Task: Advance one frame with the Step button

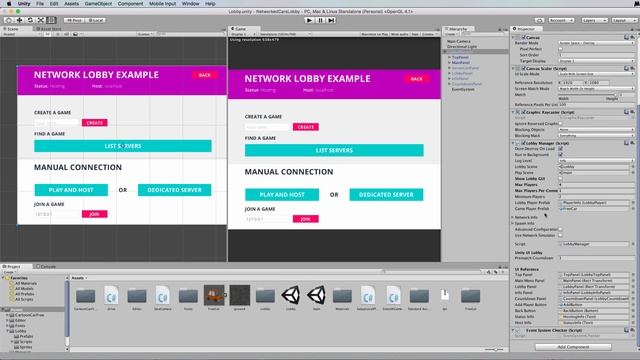Action: 331,20
